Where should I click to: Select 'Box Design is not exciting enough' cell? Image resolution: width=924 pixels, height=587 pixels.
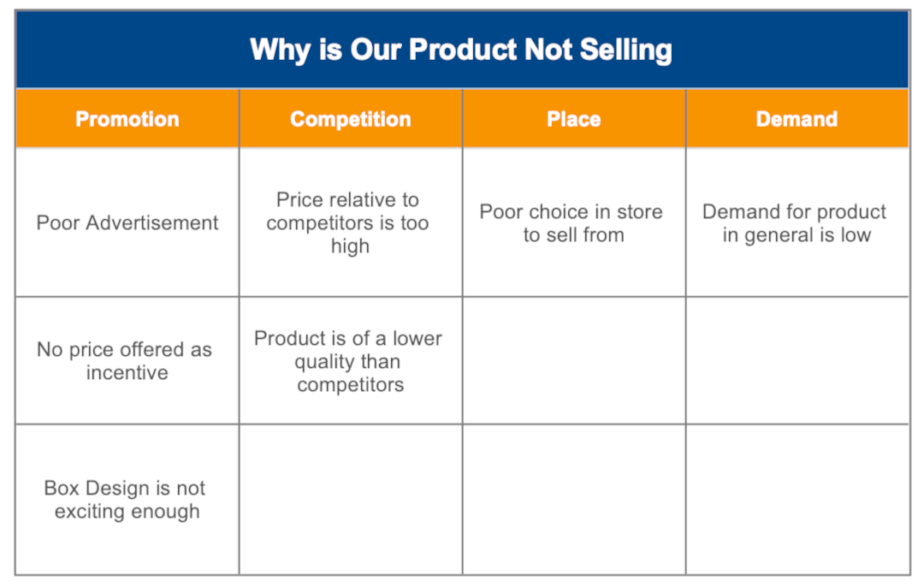pos(127,500)
